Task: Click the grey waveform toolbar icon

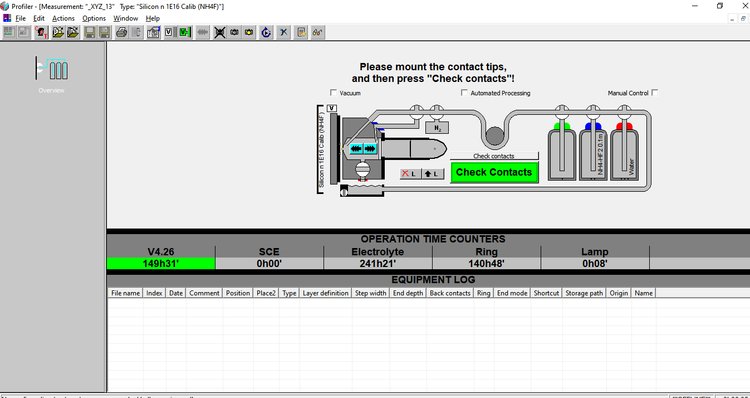Action: click(203, 33)
